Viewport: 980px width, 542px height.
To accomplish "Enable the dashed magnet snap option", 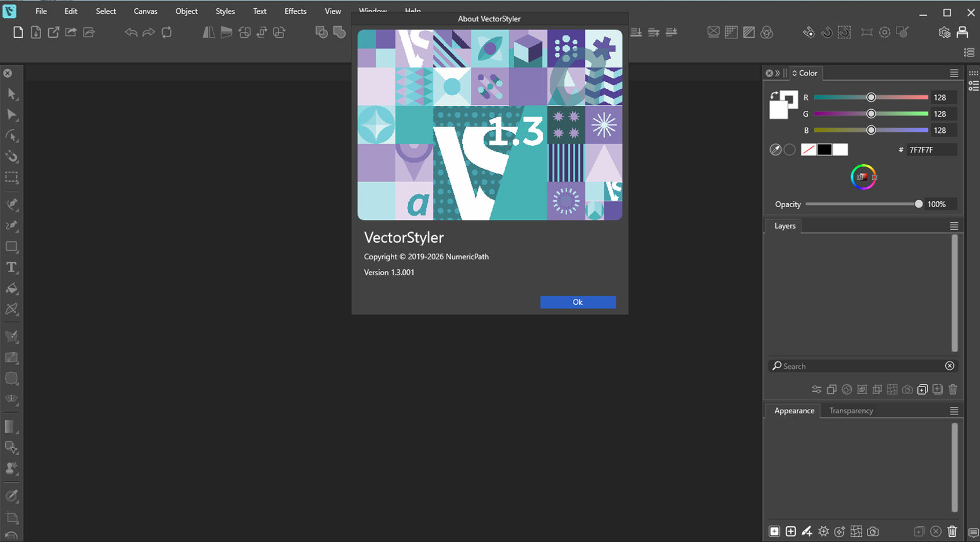I will pyautogui.click(x=844, y=32).
